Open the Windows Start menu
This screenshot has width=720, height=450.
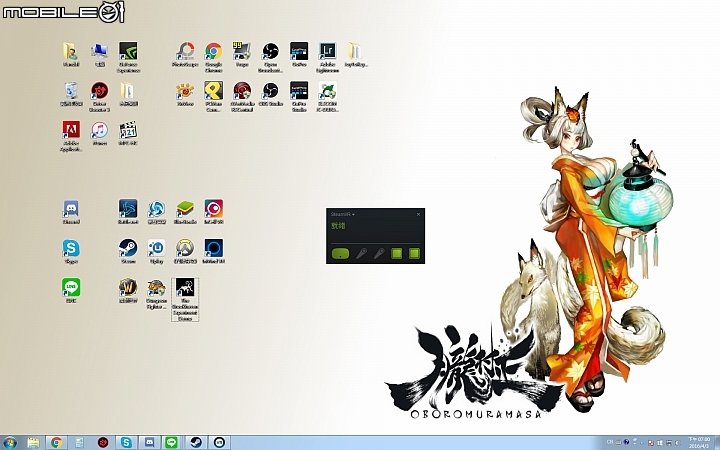click(x=9, y=443)
